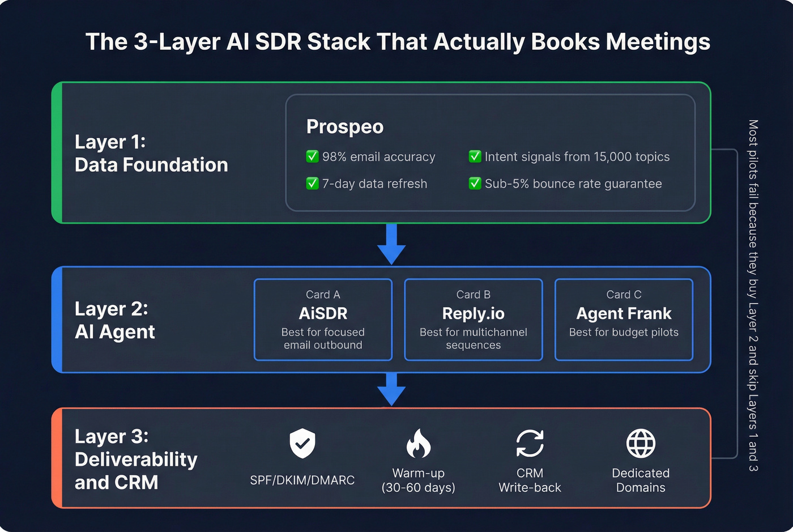Image resolution: width=793 pixels, height=532 pixels.
Task: Toggle the checkbox beside Sub-5% bounce rate guarantee
Action: [475, 184]
